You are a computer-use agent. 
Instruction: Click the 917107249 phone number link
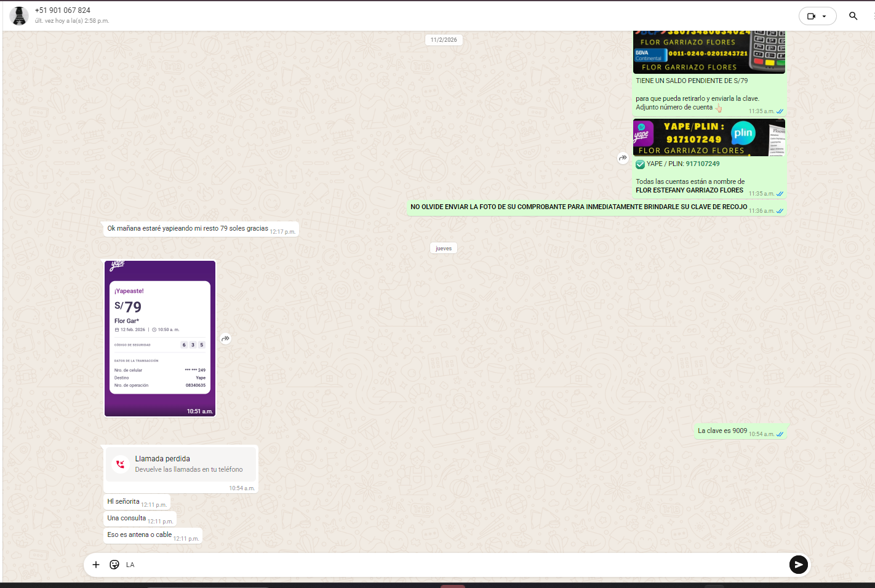703,164
